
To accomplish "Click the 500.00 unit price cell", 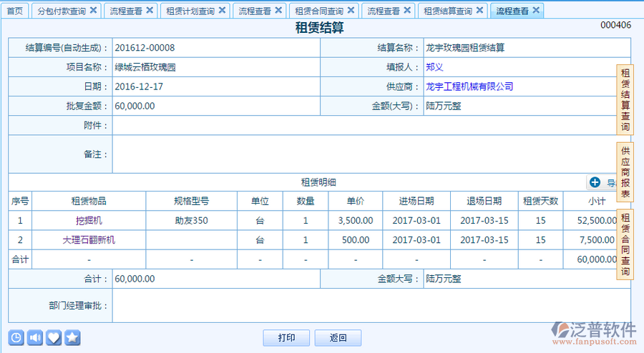I will (x=355, y=240).
